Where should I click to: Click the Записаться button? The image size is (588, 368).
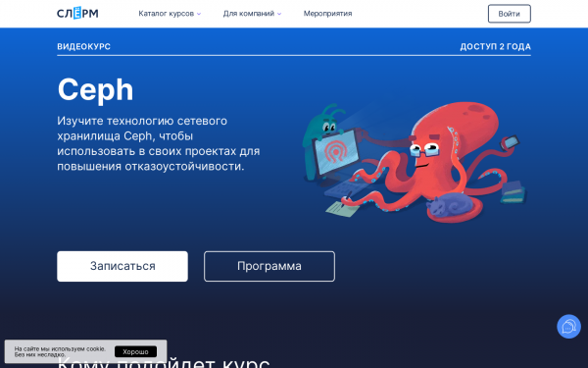(122, 266)
